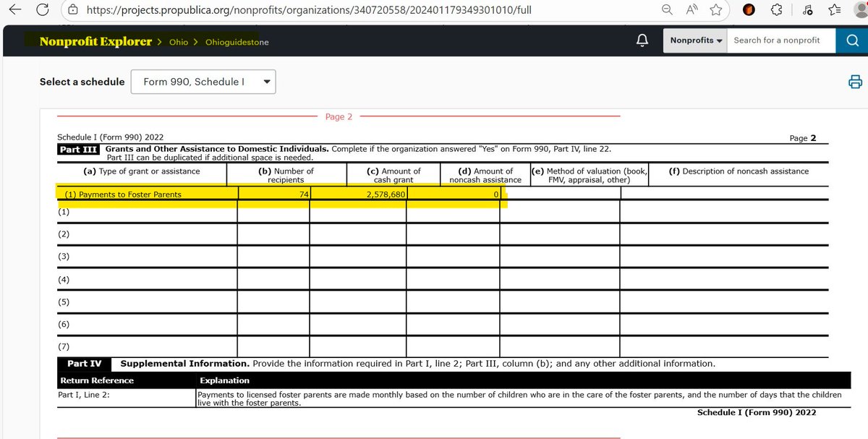
Task: Open the Read aloud icon
Action: 692,10
